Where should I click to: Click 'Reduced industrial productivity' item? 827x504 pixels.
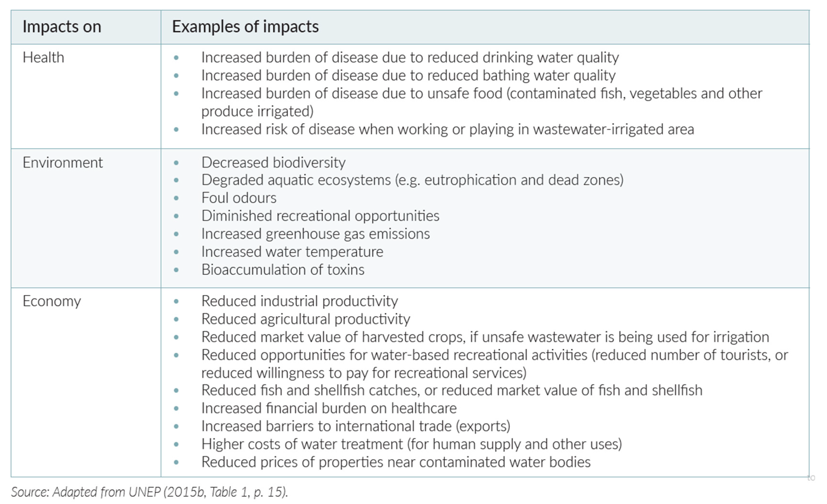point(299,301)
